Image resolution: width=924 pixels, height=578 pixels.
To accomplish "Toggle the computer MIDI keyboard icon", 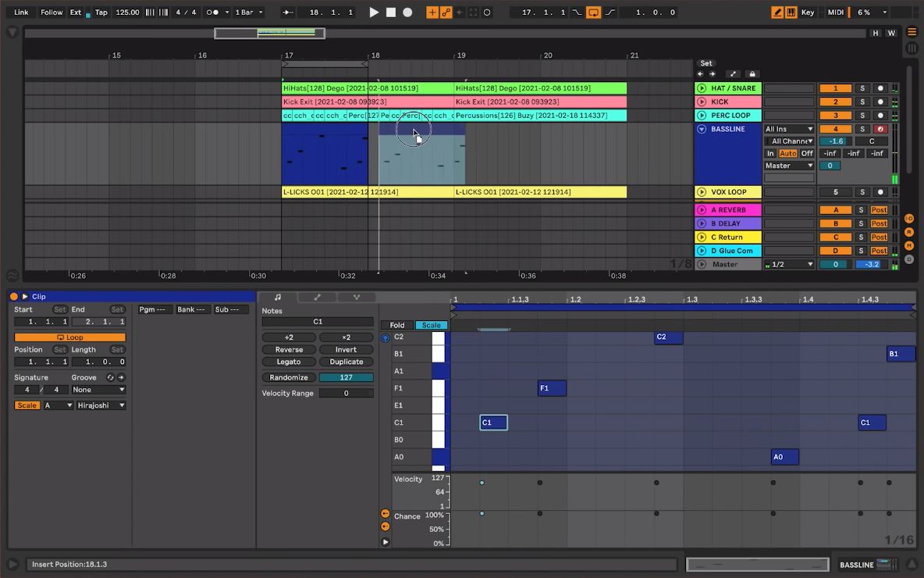I will point(791,12).
